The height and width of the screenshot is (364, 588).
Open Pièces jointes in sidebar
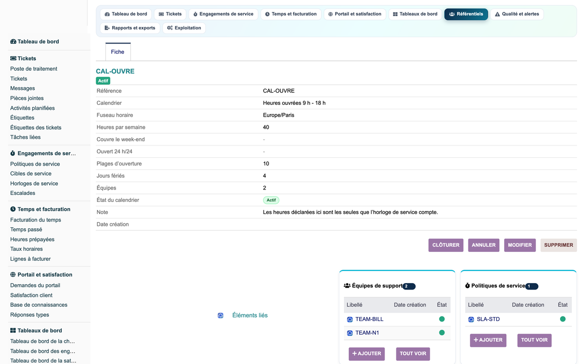[x=27, y=98]
